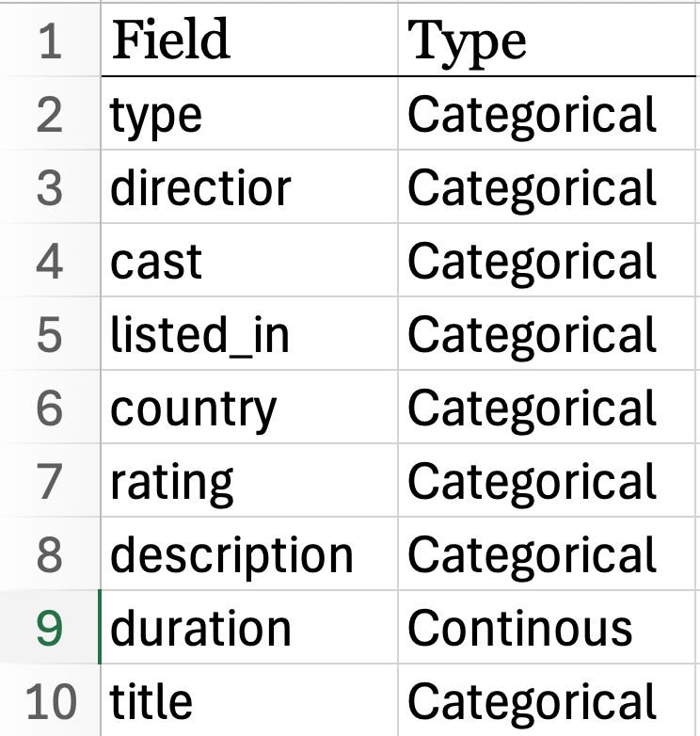Click the 'Continous' type cell

click(548, 629)
